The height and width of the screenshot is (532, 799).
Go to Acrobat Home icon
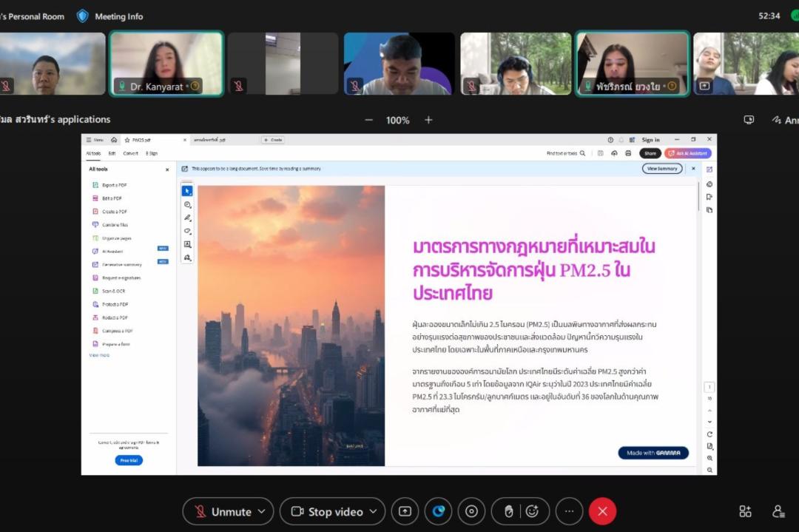pos(114,140)
